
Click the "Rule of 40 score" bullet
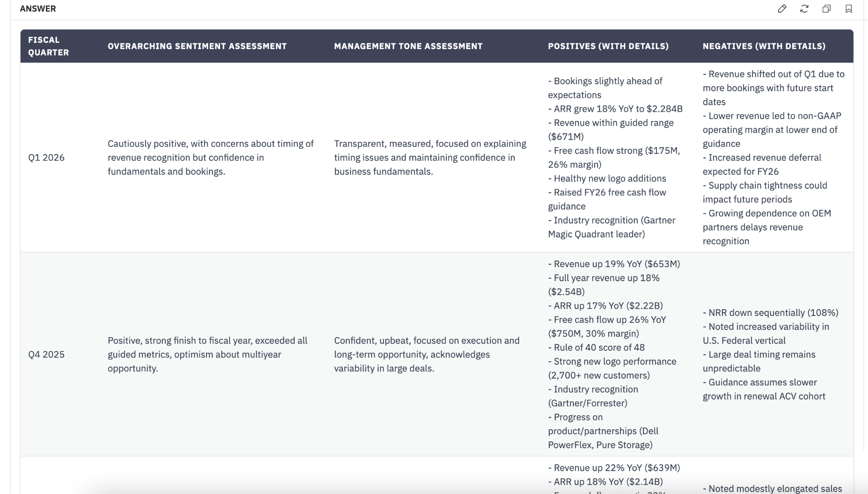click(596, 348)
